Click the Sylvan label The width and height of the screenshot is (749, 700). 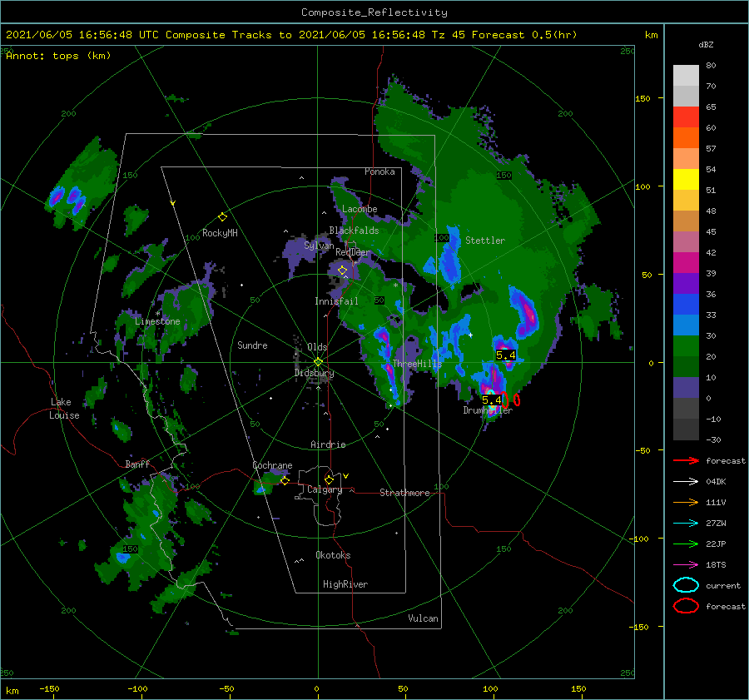pyautogui.click(x=319, y=246)
